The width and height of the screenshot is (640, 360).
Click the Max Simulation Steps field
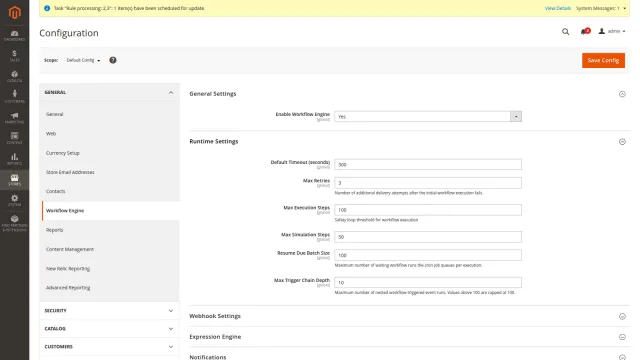coord(428,237)
